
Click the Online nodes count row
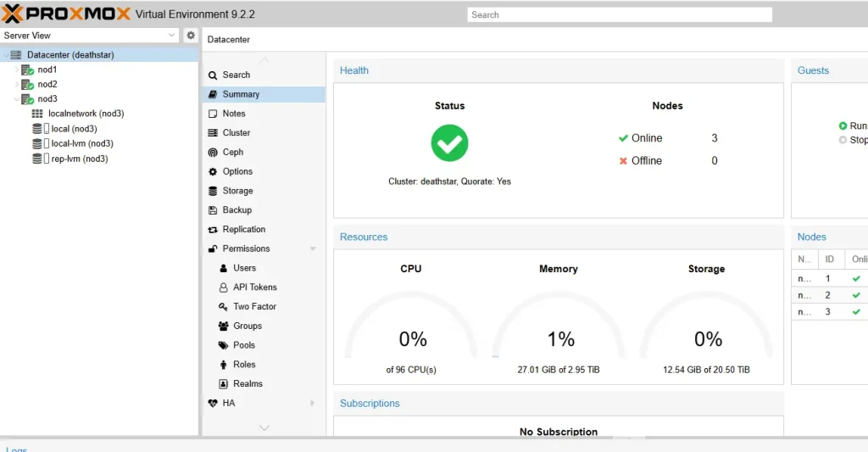tap(668, 138)
